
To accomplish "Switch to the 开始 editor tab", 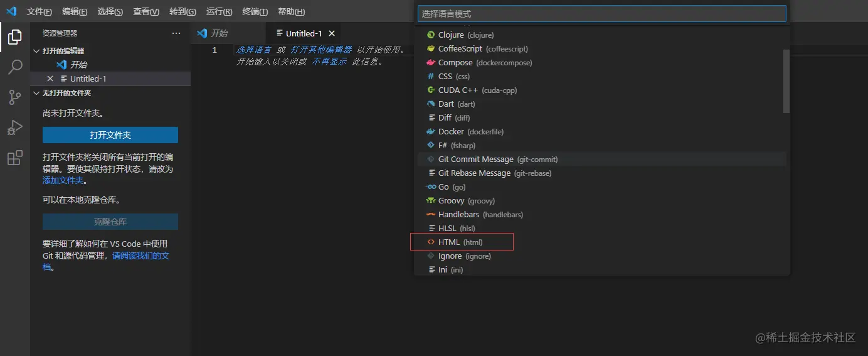I will pyautogui.click(x=228, y=33).
